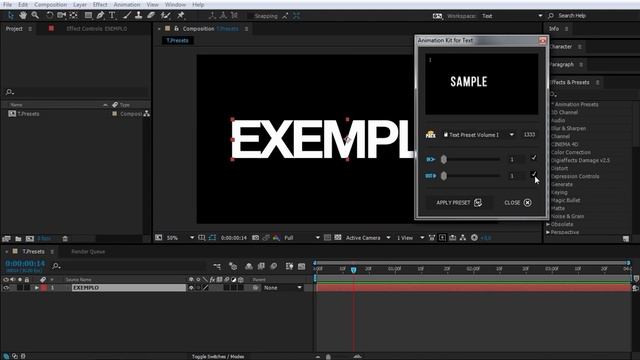
Task: Open the Composition menu
Action: (x=51, y=4)
